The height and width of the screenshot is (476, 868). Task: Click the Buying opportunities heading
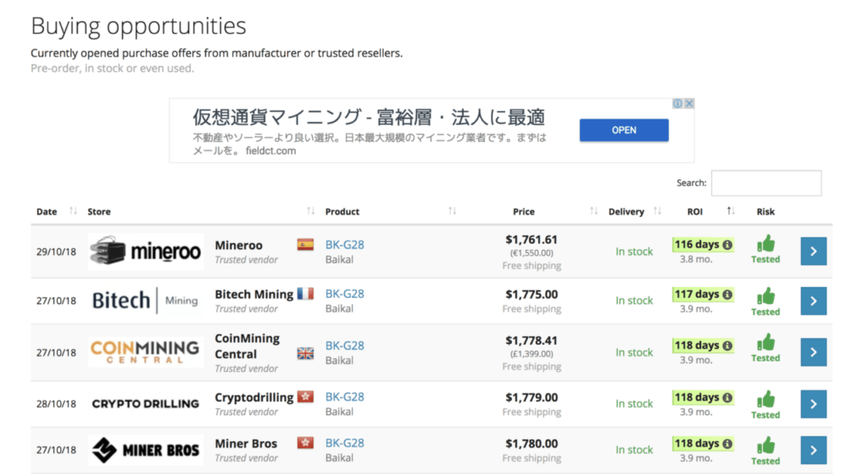tap(138, 26)
